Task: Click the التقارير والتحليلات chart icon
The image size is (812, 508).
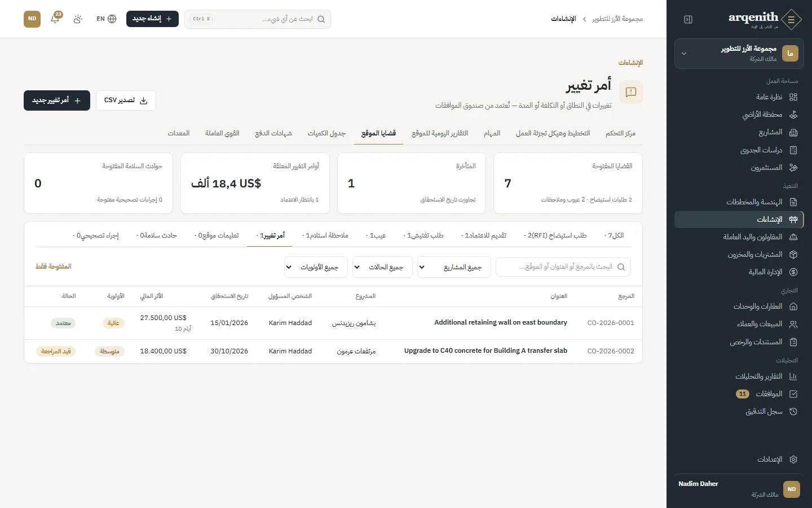Action: (x=793, y=376)
